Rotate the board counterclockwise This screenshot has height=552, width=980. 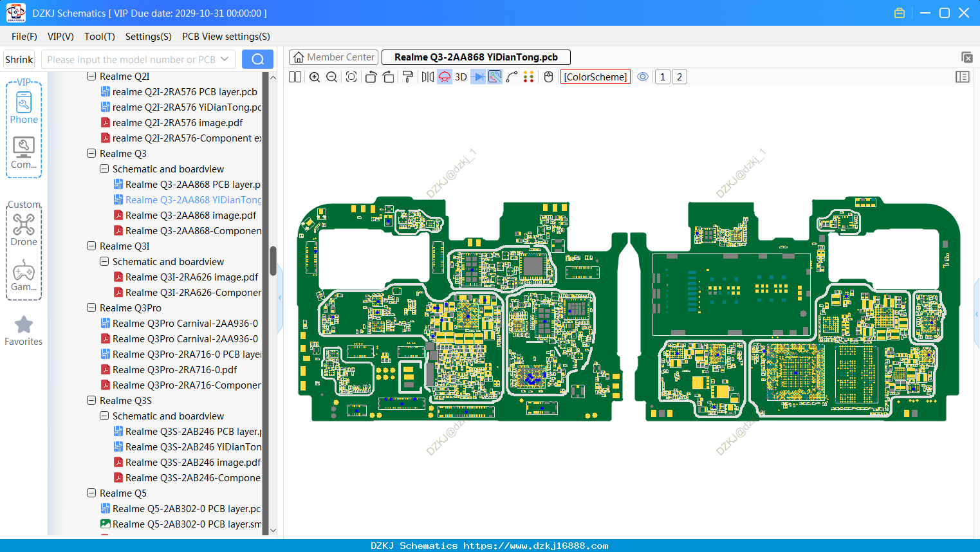pos(371,77)
